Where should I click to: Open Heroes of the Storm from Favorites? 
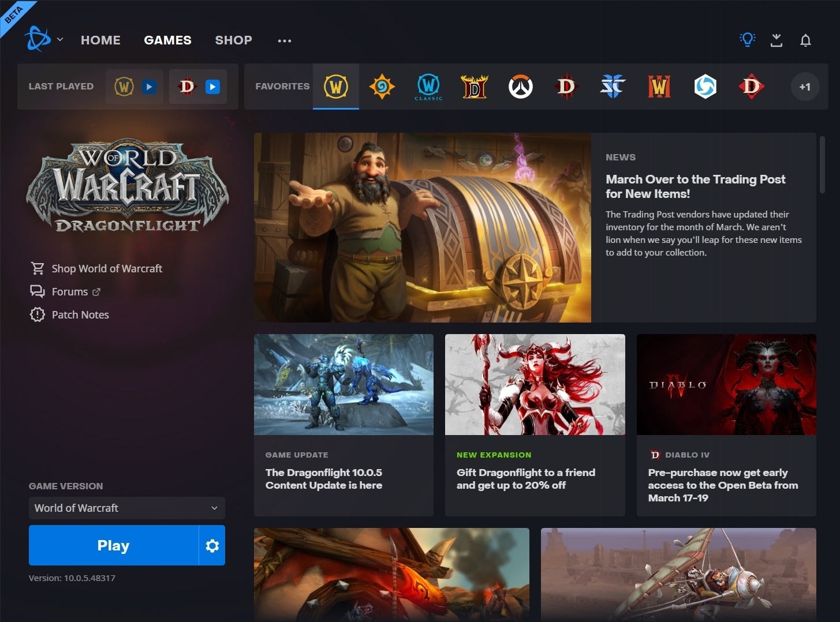[x=705, y=87]
